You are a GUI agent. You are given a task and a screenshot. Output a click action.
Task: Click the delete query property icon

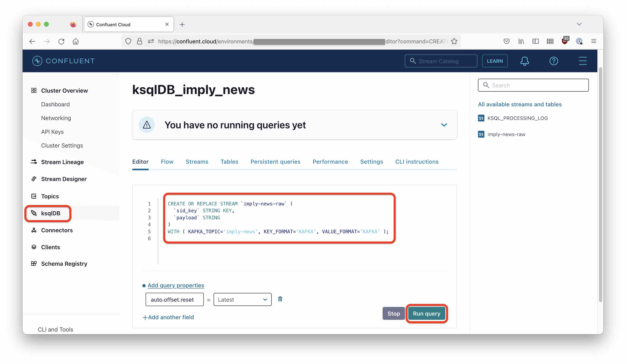click(x=280, y=299)
